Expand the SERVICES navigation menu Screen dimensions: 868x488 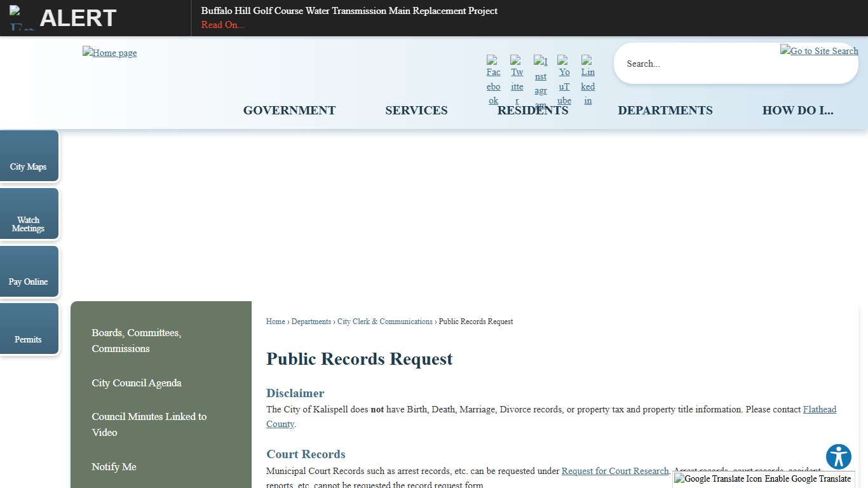pyautogui.click(x=416, y=110)
